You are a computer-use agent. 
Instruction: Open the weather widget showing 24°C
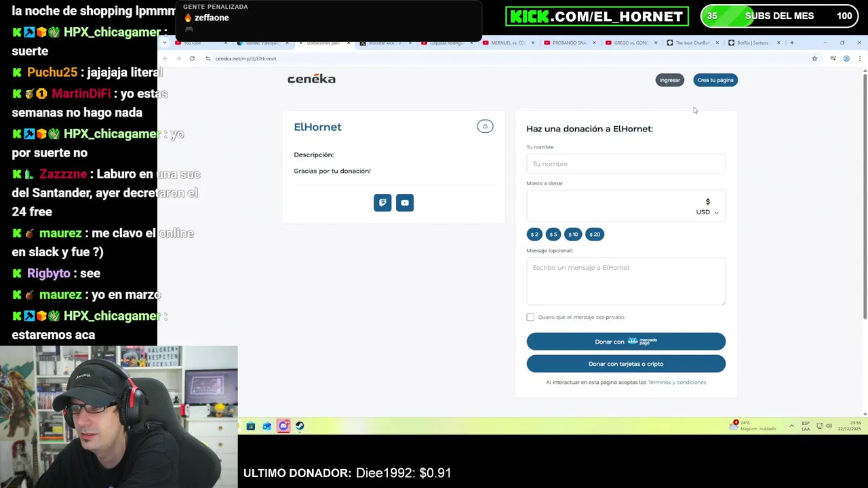[x=753, y=426]
